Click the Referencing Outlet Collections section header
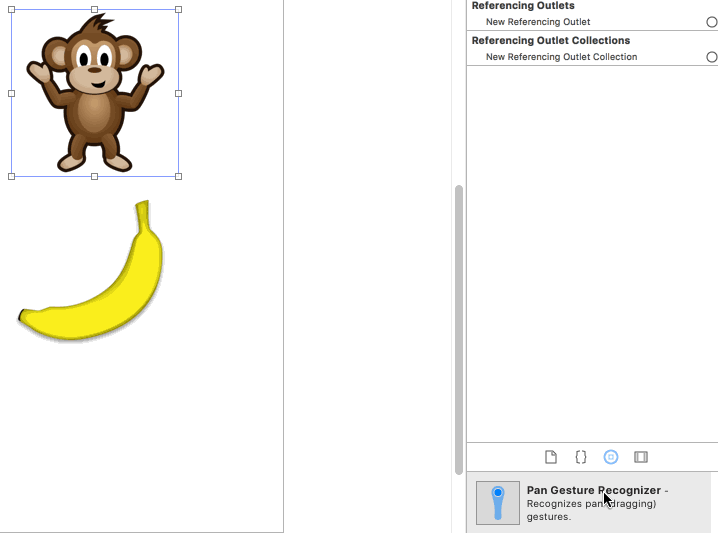This screenshot has height=533, width=718. pyautogui.click(x=551, y=41)
